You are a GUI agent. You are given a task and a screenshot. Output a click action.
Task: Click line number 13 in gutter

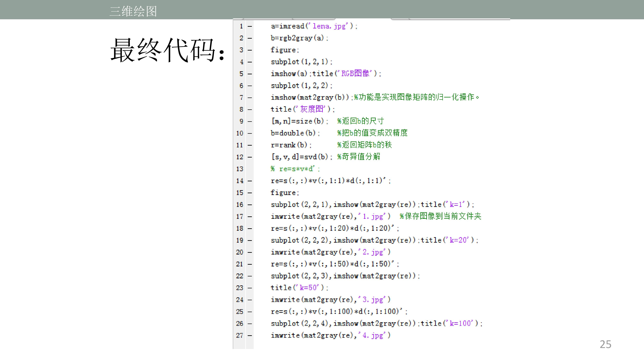(239, 169)
